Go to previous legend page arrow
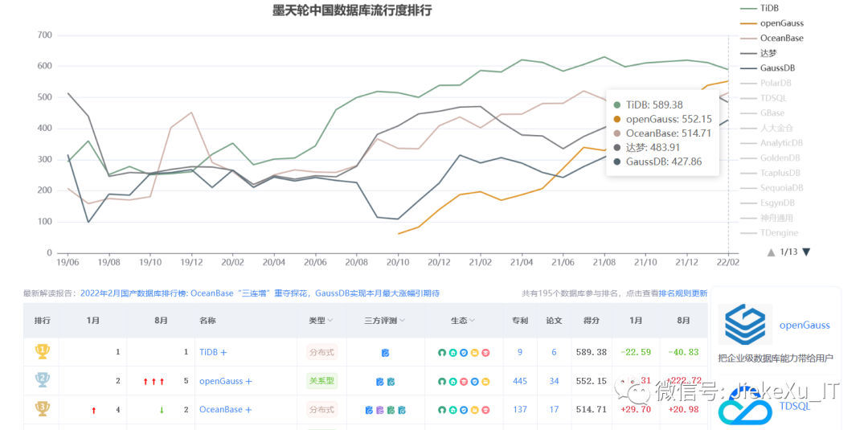Image resolution: width=868 pixels, height=430 pixels. (771, 252)
